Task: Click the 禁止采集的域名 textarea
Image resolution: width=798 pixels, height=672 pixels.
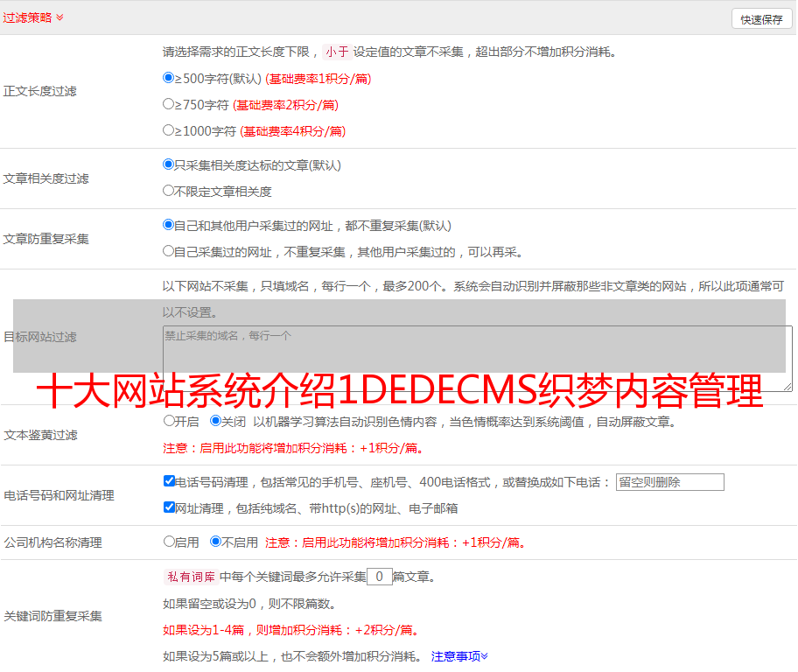Action: click(478, 359)
